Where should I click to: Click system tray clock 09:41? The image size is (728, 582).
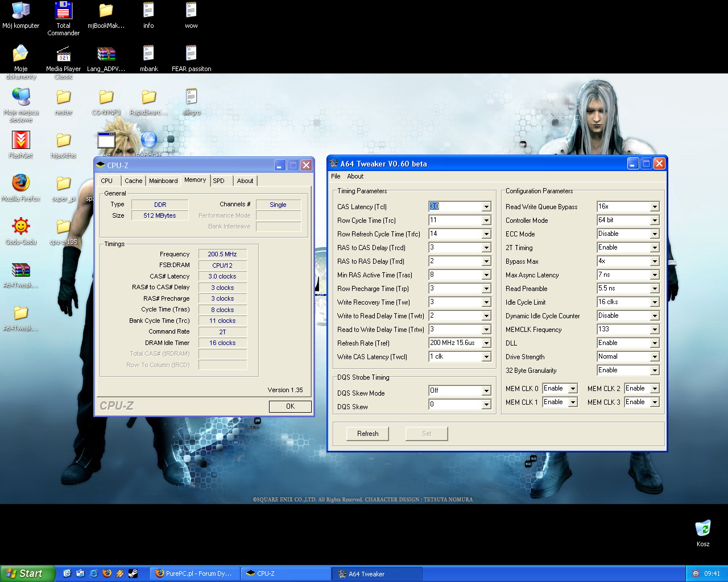[x=712, y=574]
